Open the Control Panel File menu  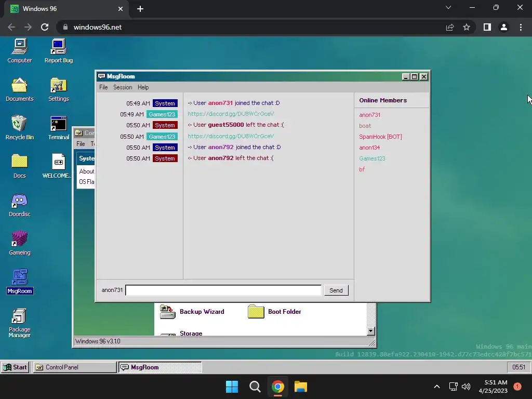81,144
